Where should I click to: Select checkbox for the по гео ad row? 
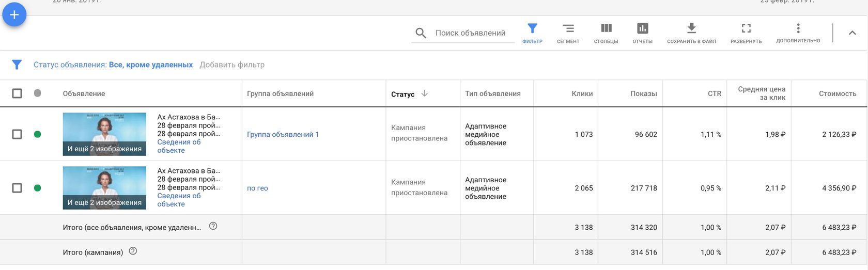coord(17,188)
